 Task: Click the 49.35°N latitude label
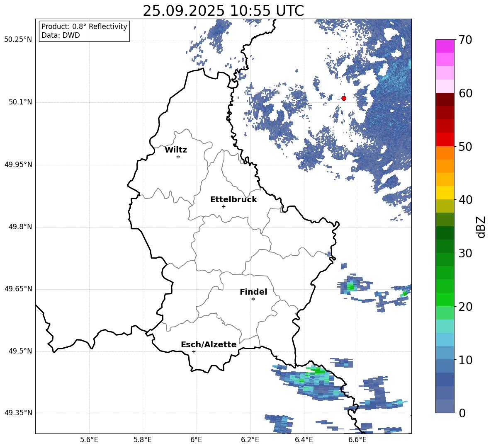point(18,413)
